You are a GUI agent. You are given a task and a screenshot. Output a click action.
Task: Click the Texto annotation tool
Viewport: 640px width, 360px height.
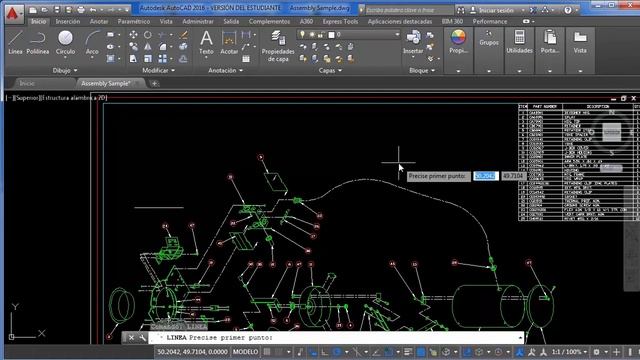pos(206,42)
